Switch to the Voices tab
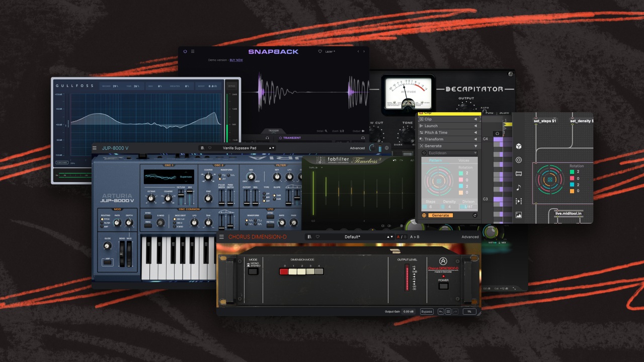 (463, 160)
